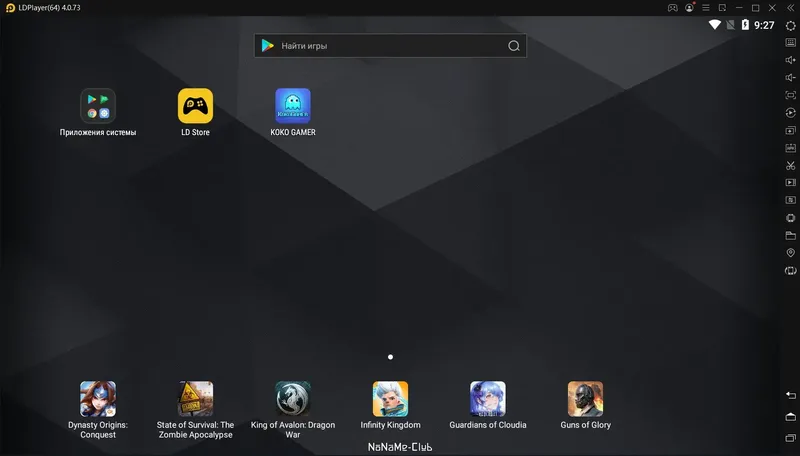This screenshot has width=800, height=456.
Task: Open the hamburger menu in title bar
Action: (706, 8)
